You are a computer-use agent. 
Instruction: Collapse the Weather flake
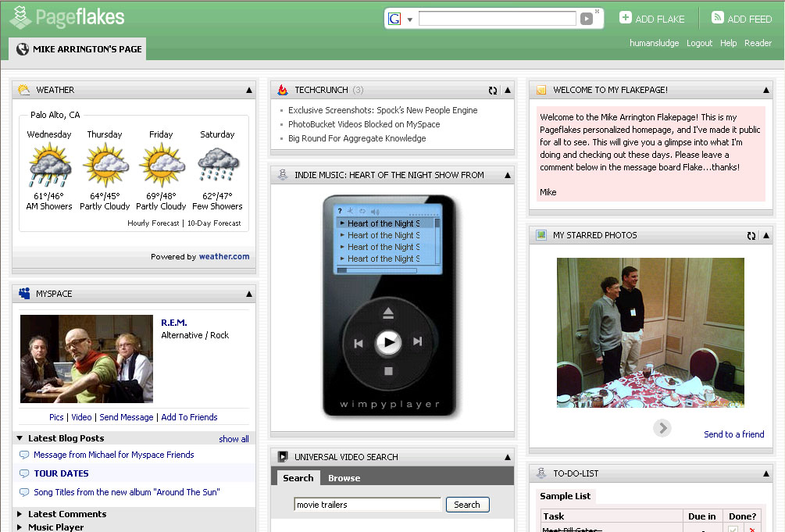coord(248,91)
